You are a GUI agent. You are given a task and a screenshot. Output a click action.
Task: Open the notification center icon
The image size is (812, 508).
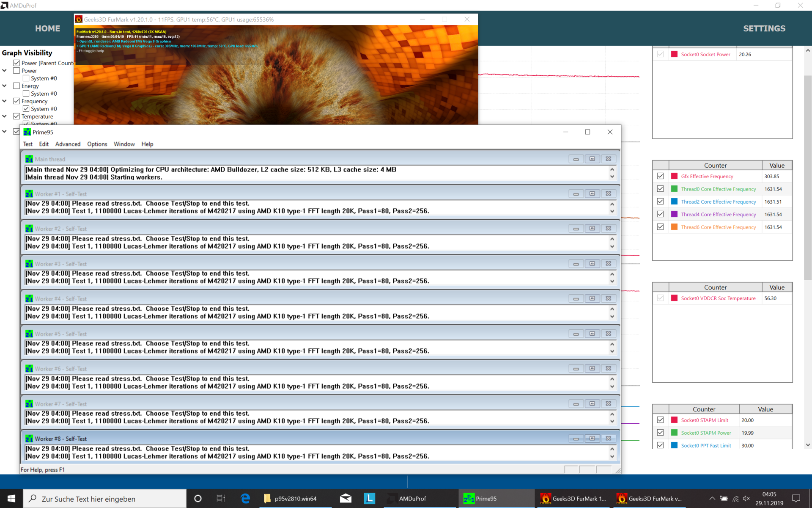tap(796, 499)
